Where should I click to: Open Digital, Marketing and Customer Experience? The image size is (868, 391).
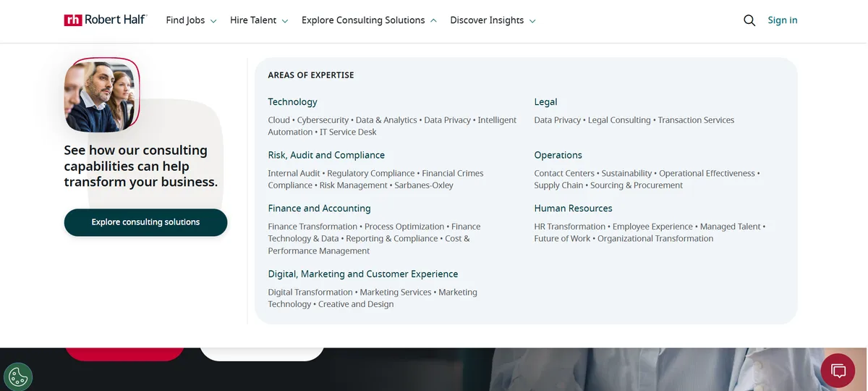point(363,274)
